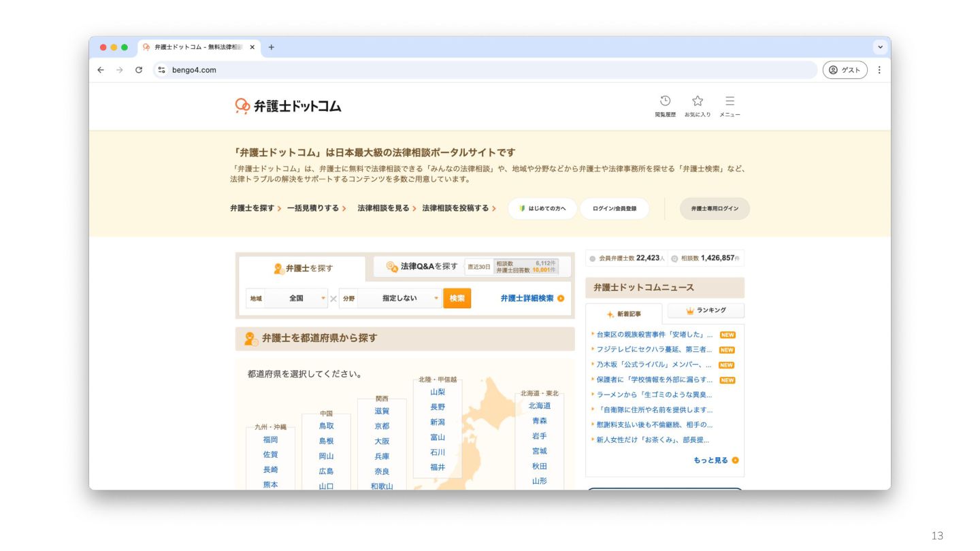Select the 新着記事 news tab

(623, 314)
